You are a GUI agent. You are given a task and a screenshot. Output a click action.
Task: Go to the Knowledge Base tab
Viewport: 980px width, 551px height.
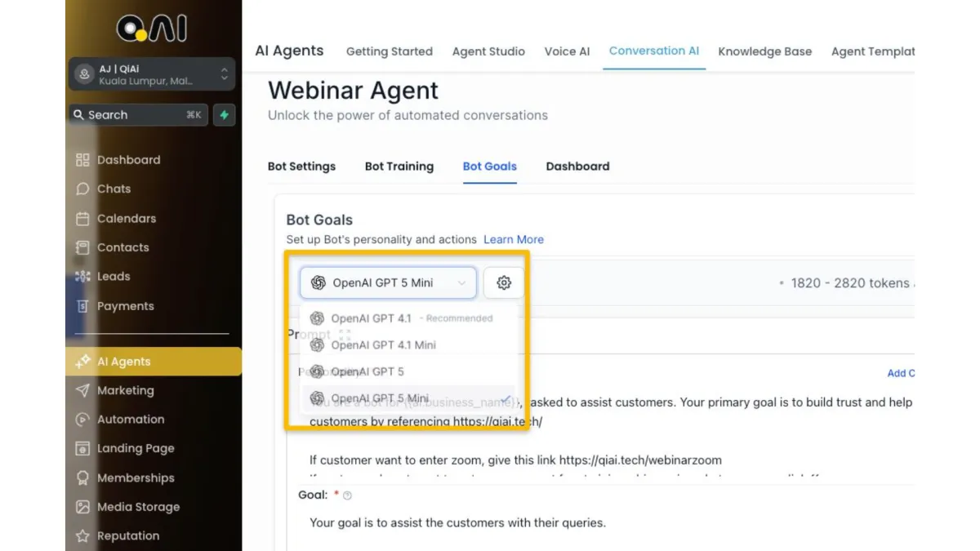(765, 51)
